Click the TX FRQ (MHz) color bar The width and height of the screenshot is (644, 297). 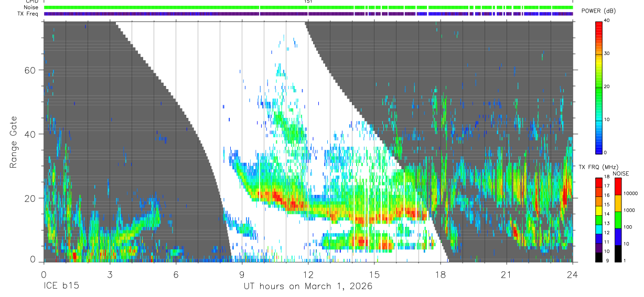pos(599,219)
